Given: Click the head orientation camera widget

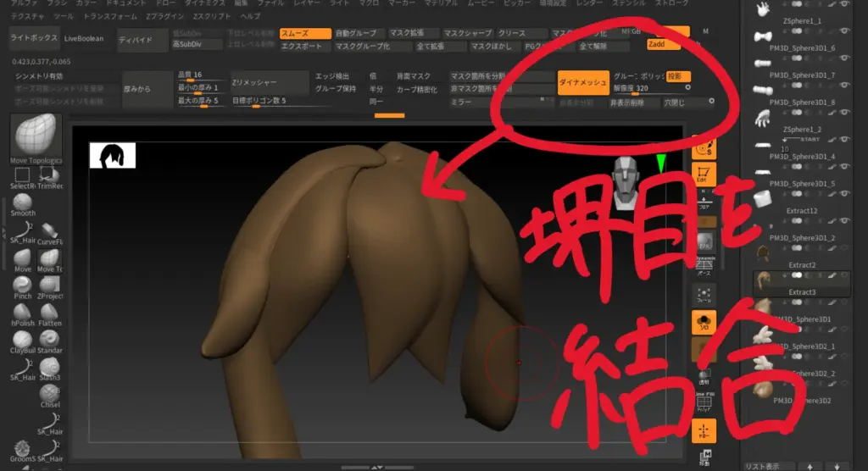Looking at the screenshot, I should 626,183.
